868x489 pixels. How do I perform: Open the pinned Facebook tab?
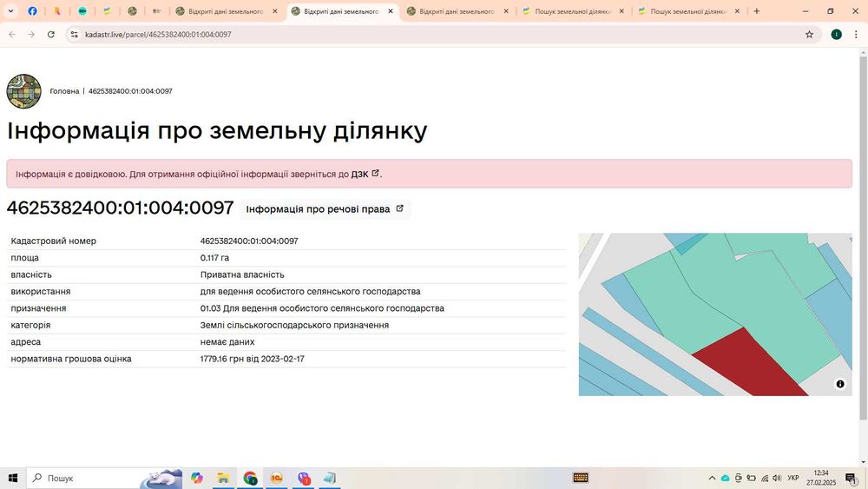click(x=33, y=11)
